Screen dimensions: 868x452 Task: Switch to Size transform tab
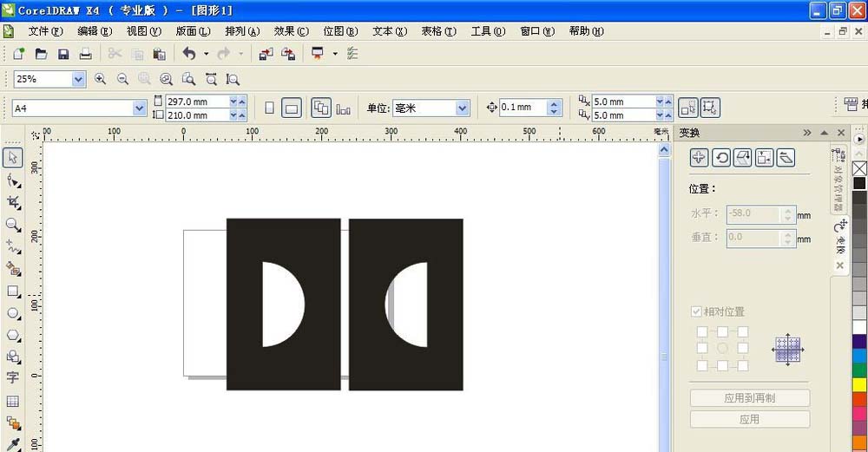764,158
